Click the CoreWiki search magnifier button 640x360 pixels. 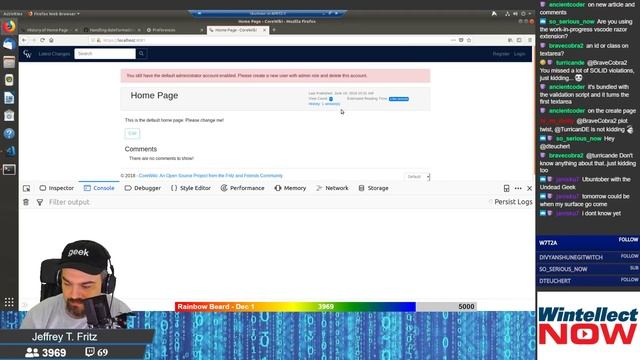pyautogui.click(x=141, y=53)
